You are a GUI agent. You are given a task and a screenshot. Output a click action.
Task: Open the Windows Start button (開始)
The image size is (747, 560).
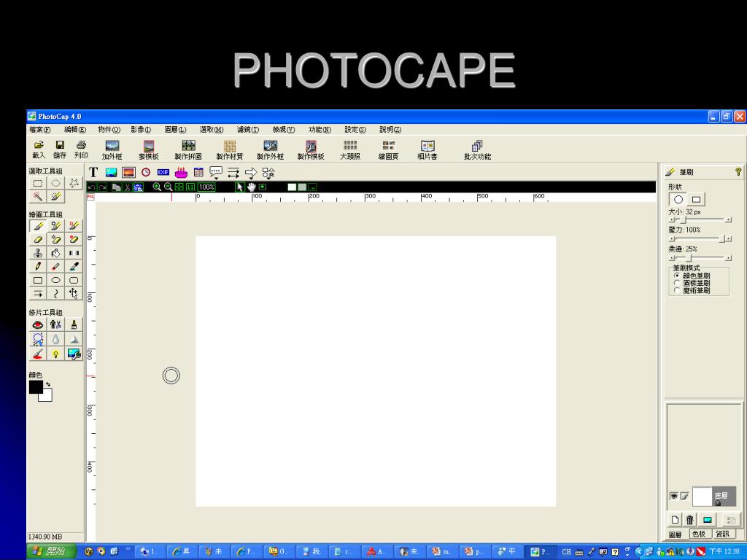coord(52,551)
